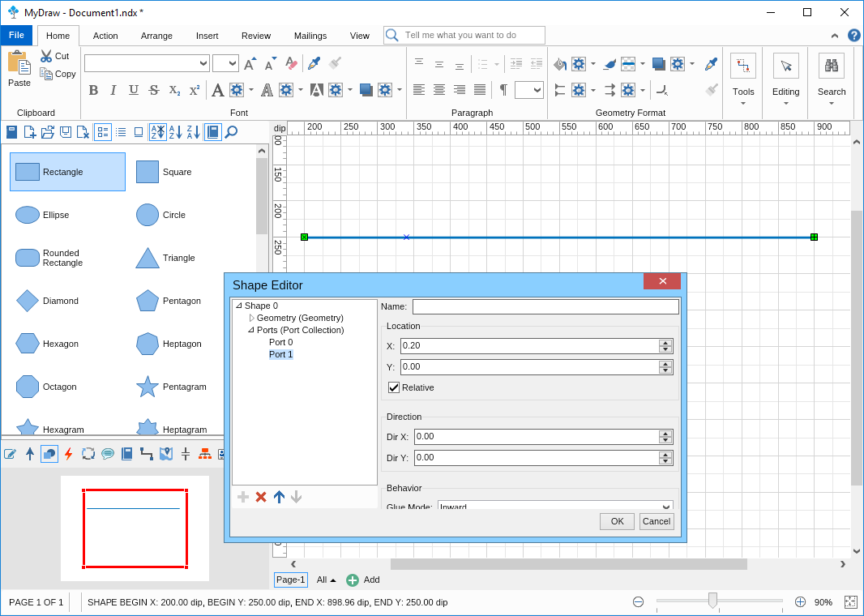
Task: Toggle the shapes tool in bottom toolbar
Action: tap(49, 454)
